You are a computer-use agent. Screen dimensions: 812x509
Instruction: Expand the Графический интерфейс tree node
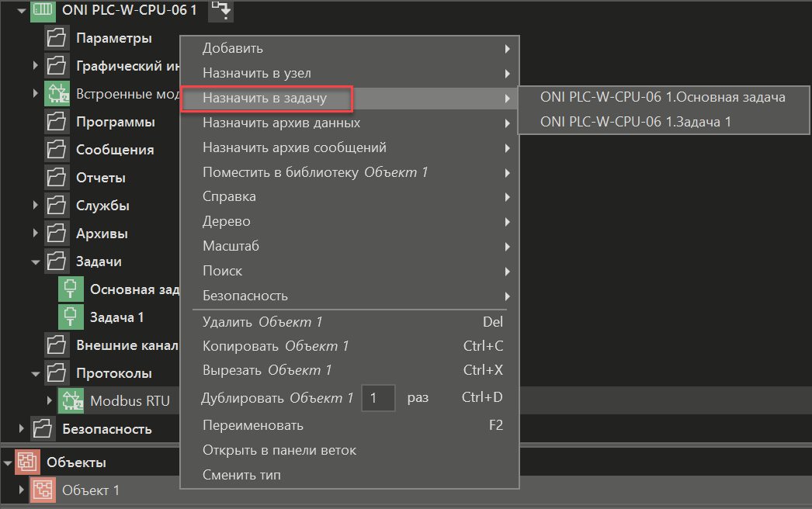(35, 66)
